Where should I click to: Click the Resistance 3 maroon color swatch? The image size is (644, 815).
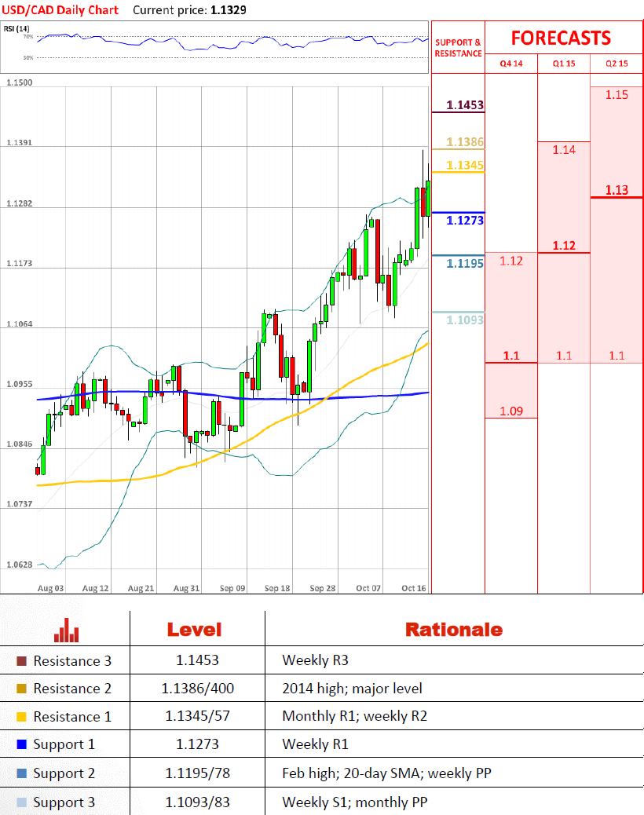[x=21, y=661]
